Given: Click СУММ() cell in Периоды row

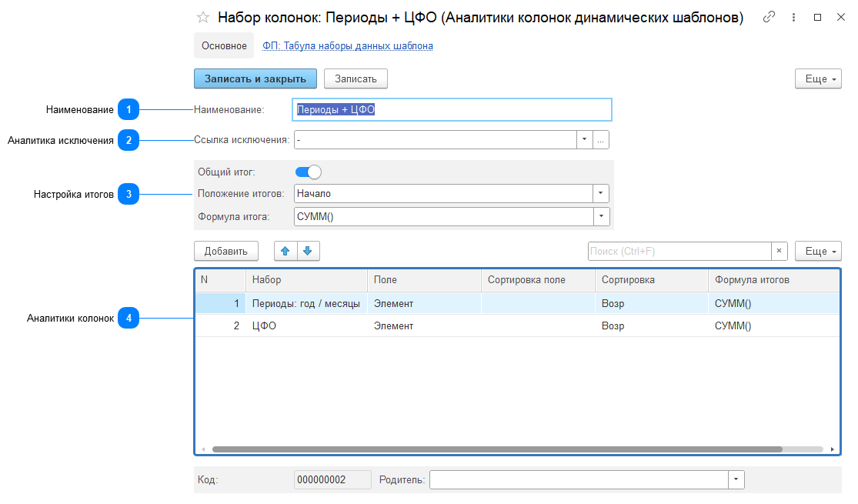Looking at the screenshot, I should [773, 303].
